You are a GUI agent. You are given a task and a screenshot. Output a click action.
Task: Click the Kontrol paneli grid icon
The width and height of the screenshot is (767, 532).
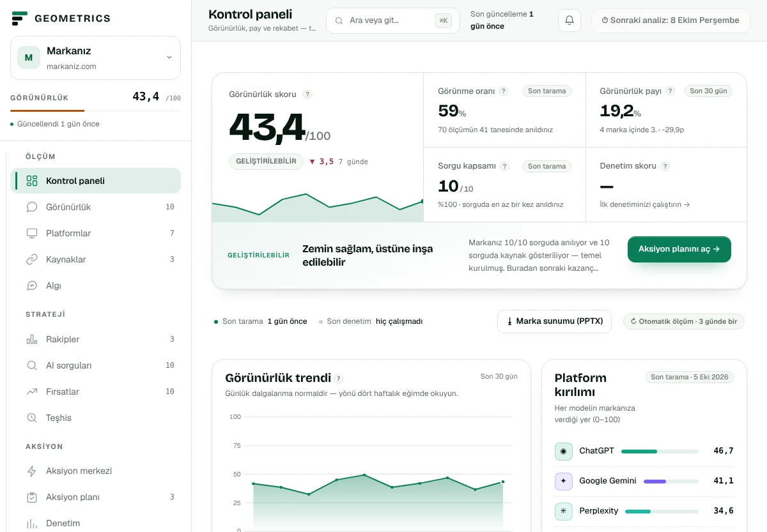tap(32, 181)
